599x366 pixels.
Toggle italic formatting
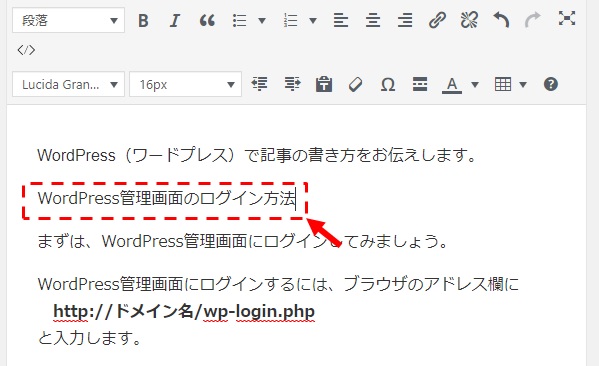tap(175, 20)
